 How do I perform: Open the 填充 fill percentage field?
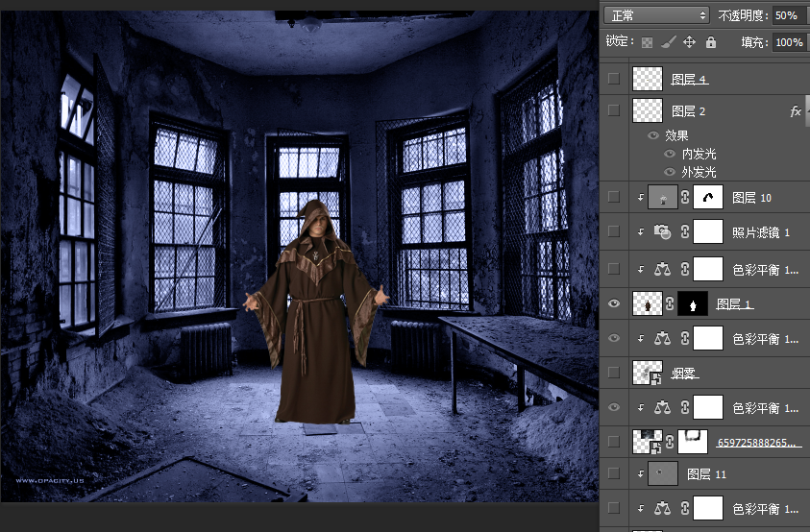coord(790,42)
